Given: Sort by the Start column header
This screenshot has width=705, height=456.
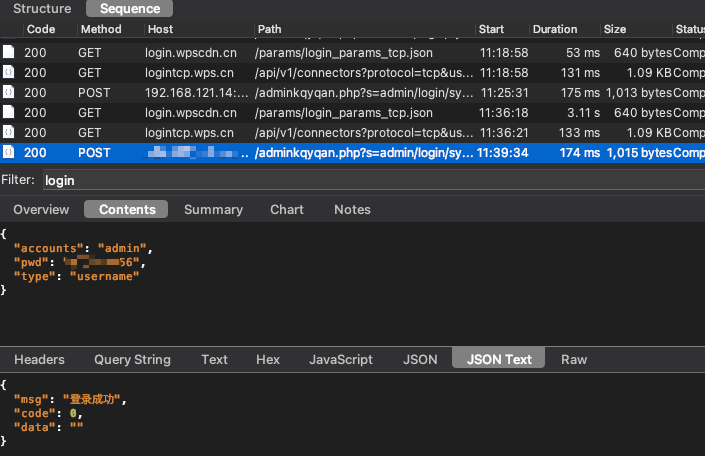Looking at the screenshot, I should pos(491,29).
